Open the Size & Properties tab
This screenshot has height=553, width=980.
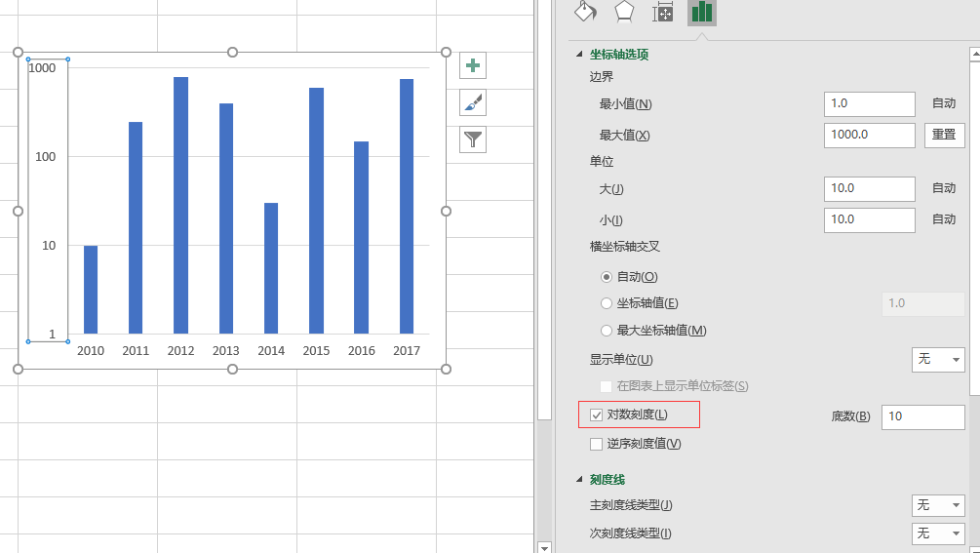[662, 12]
